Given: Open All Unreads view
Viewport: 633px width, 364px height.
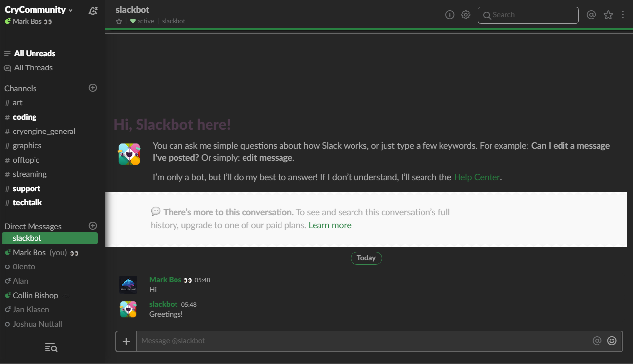Looking at the screenshot, I should pyautogui.click(x=35, y=53).
